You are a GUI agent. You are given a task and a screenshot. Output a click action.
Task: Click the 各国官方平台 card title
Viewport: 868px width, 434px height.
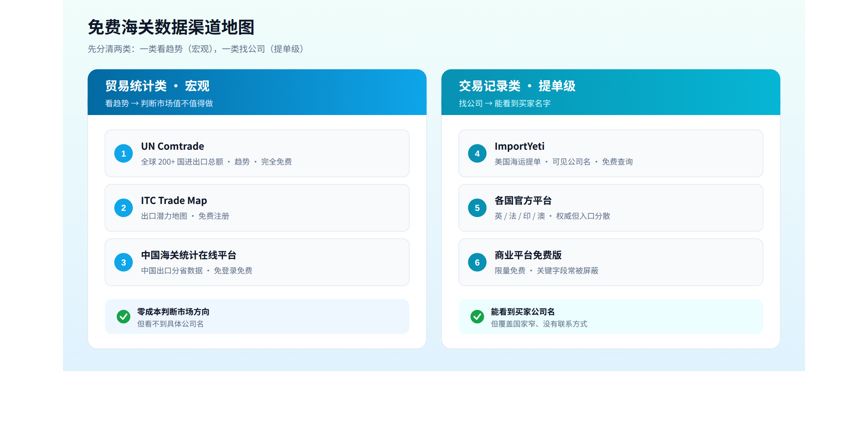click(x=523, y=200)
